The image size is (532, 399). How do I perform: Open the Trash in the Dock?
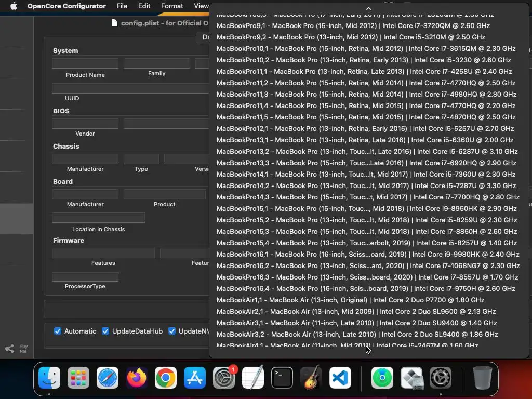pos(483,377)
